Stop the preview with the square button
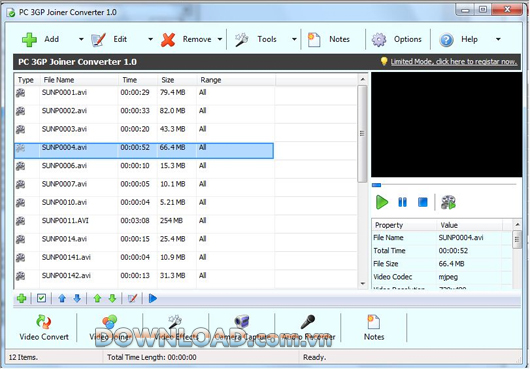Screen dimensions: 530x369 tap(423, 202)
